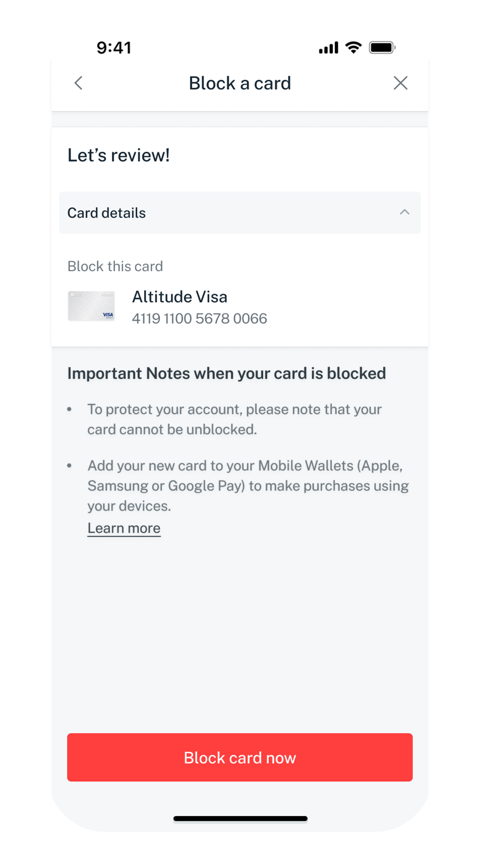Tap the note about card cannot be unblocked
Viewport: 482px width, 868px height.
234,419
